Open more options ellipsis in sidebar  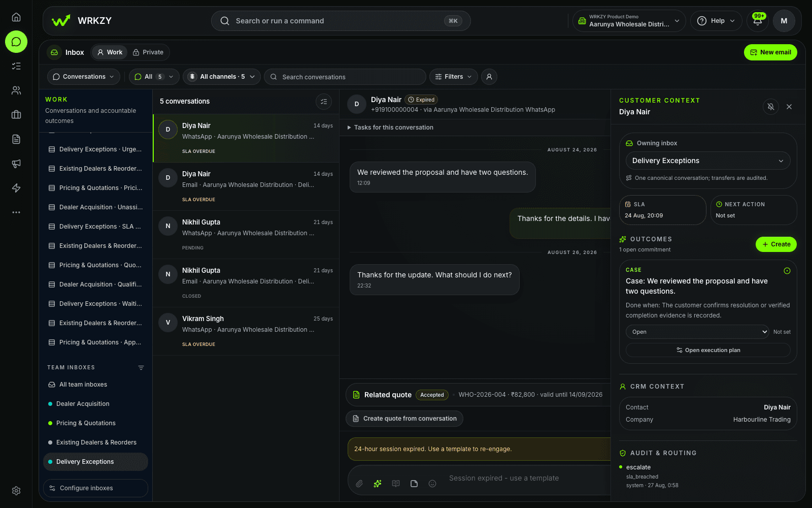[16, 212]
